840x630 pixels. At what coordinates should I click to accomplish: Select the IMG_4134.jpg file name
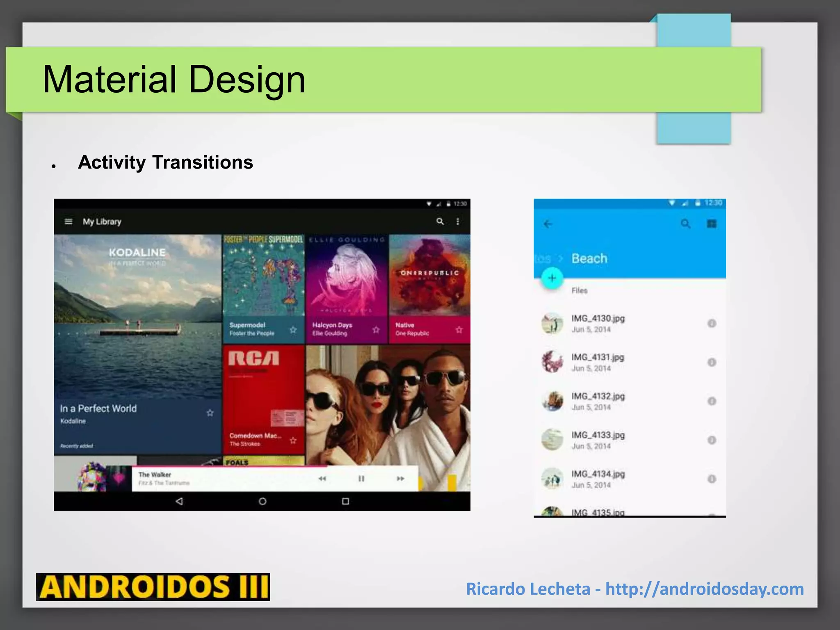tap(598, 474)
